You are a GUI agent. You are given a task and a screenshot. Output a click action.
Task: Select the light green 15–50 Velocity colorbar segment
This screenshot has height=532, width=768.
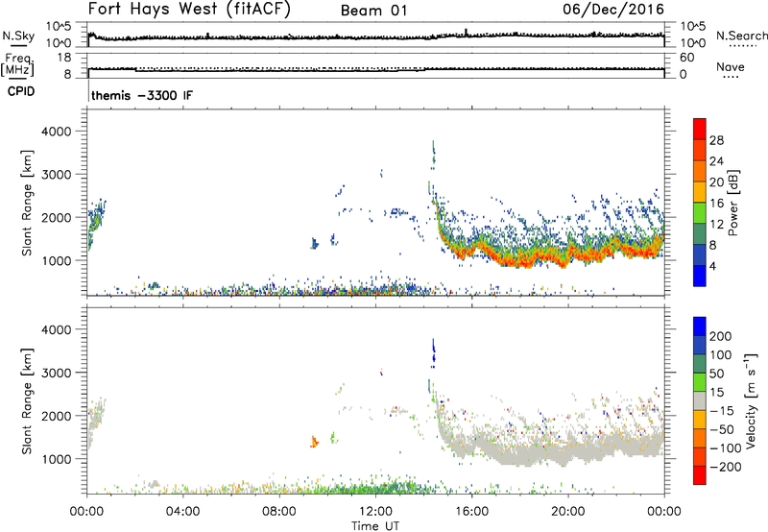coord(700,382)
